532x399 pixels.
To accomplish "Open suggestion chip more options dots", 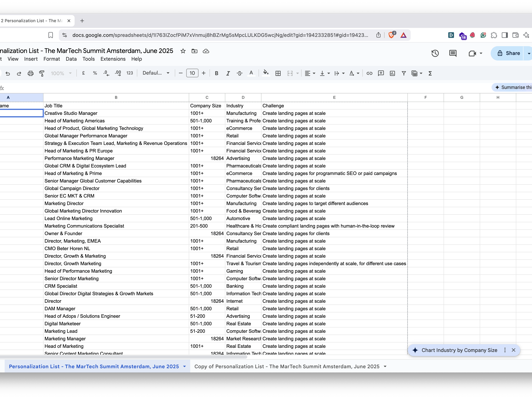I will [505, 350].
